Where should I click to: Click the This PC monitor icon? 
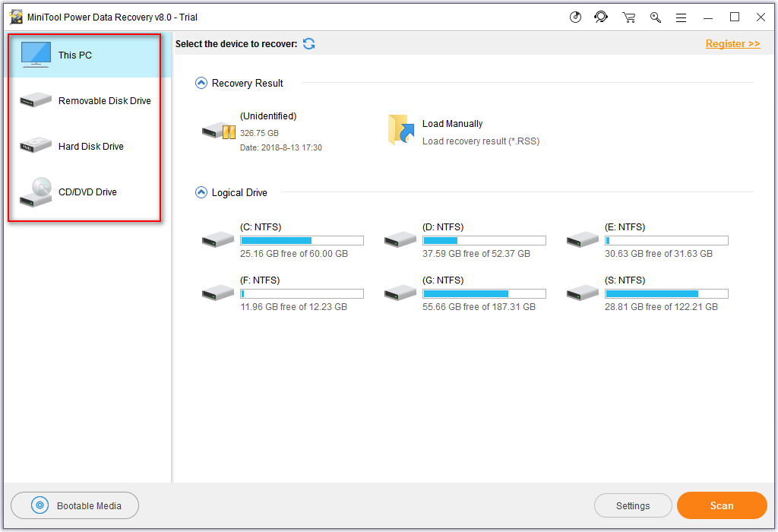tap(36, 55)
